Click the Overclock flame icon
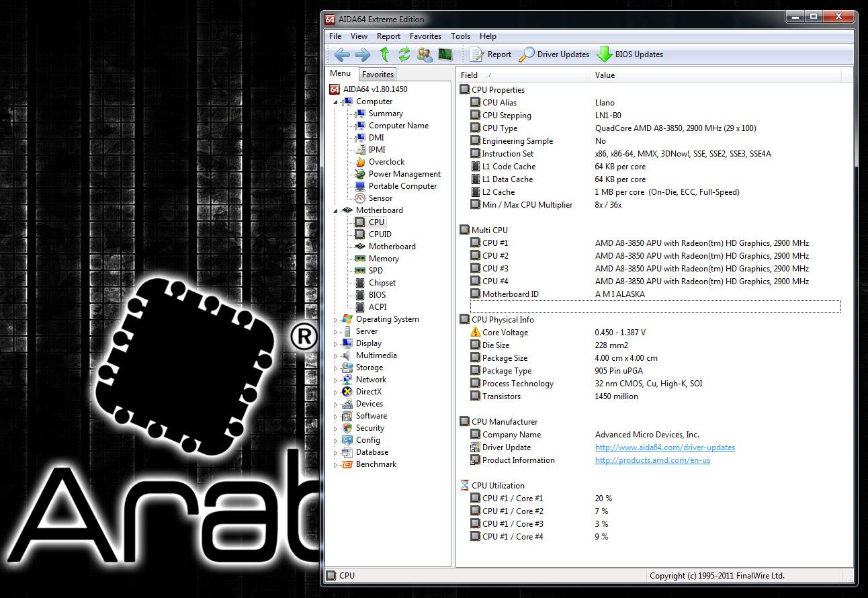868x598 pixels. pos(360,162)
